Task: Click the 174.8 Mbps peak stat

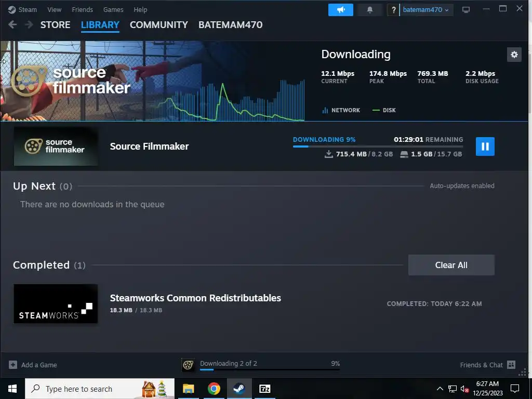Action: [388, 77]
